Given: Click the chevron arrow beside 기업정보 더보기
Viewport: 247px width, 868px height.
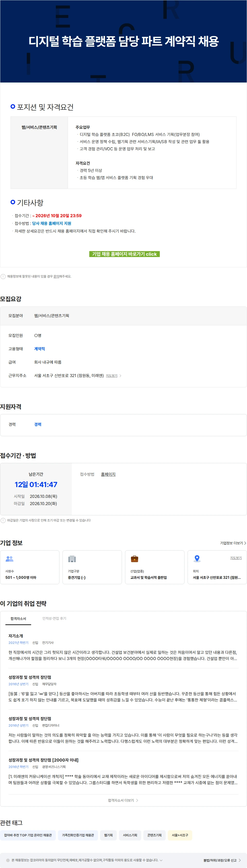Looking at the screenshot, I should click(x=245, y=543).
